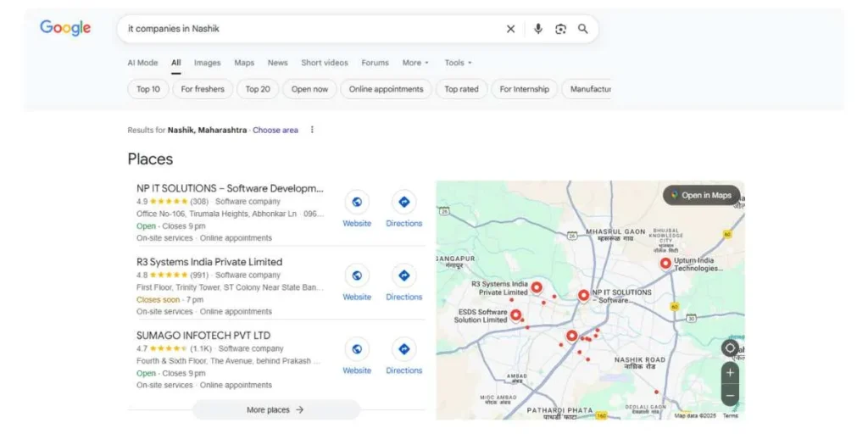Click the More places button
Image resolution: width=868 pixels, height=434 pixels.
[275, 410]
